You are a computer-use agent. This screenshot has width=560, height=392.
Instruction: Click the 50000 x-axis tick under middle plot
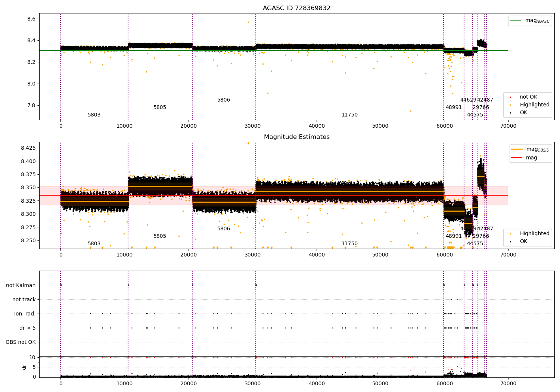coord(380,255)
